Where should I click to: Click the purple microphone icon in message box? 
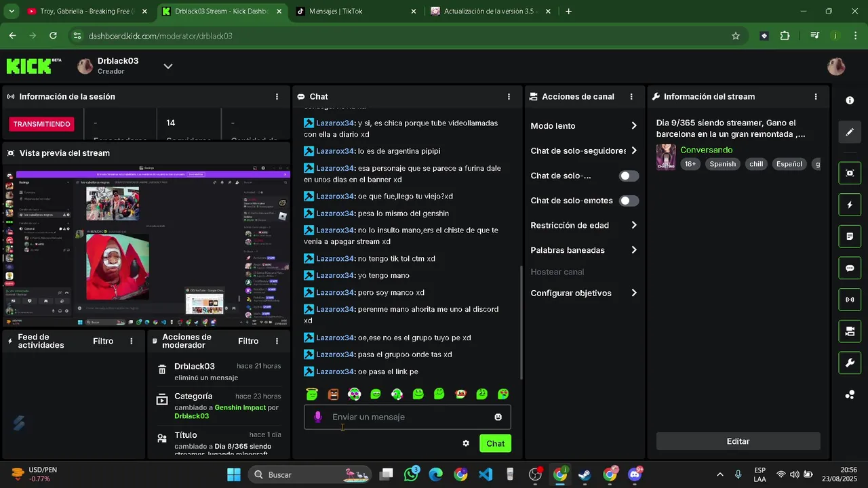point(317,417)
